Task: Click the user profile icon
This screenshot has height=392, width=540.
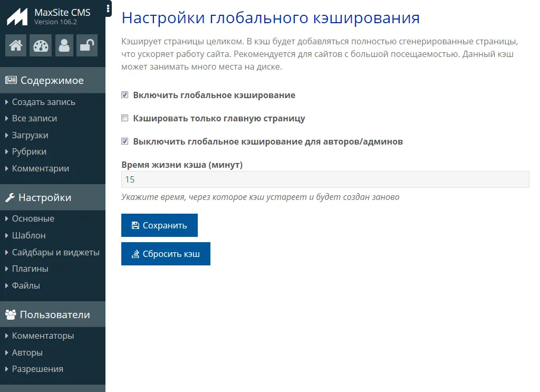Action: [x=64, y=45]
